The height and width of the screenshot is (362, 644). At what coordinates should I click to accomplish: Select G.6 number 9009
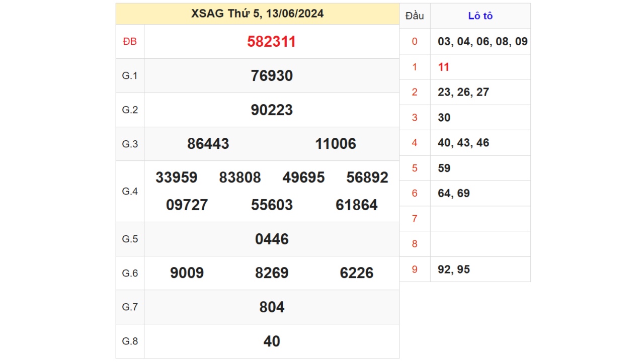click(187, 273)
